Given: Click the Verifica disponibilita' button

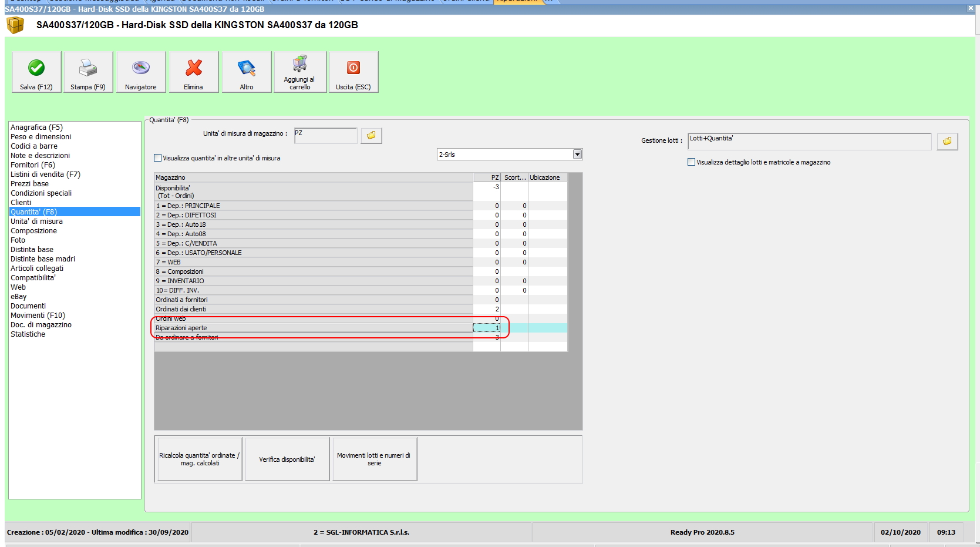Looking at the screenshot, I should click(287, 459).
